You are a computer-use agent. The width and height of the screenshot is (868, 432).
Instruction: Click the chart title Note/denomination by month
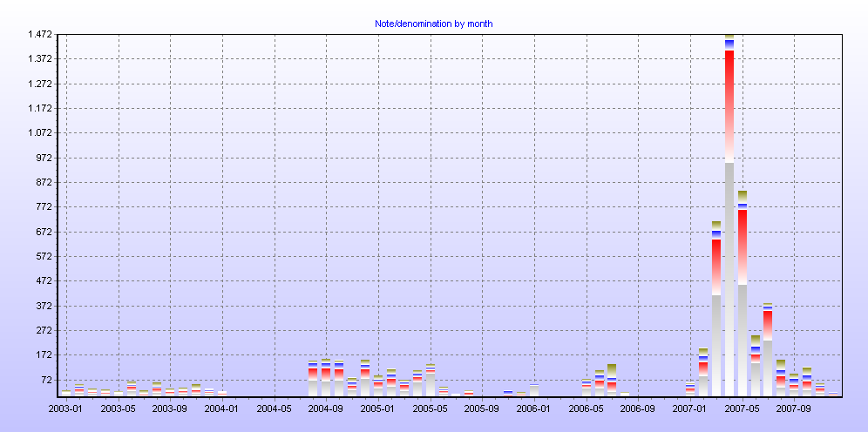point(433,24)
